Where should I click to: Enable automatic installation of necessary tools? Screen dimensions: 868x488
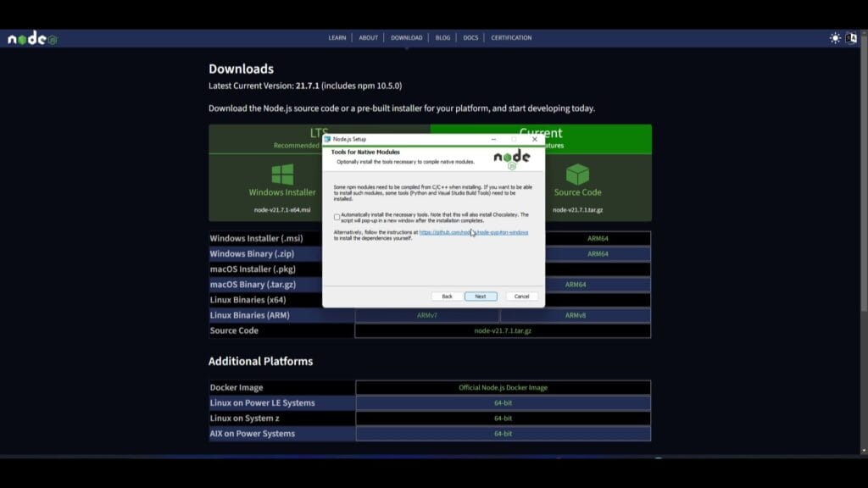point(337,216)
